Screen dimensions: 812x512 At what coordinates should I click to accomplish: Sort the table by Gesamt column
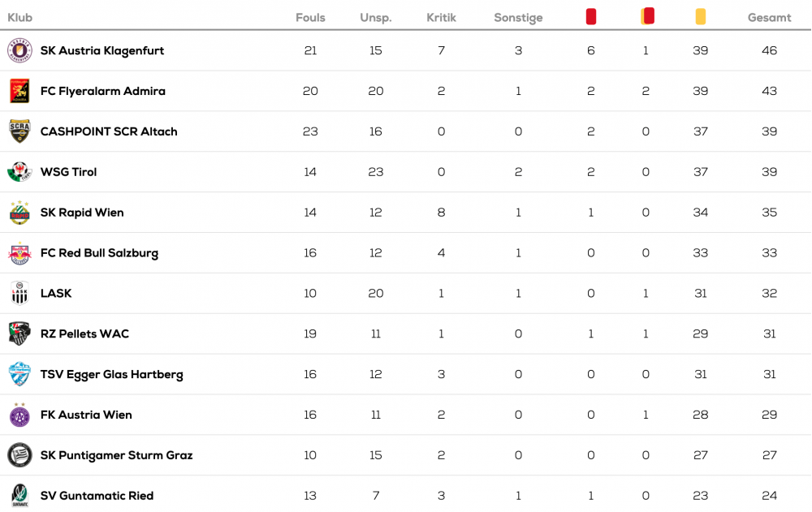(769, 18)
